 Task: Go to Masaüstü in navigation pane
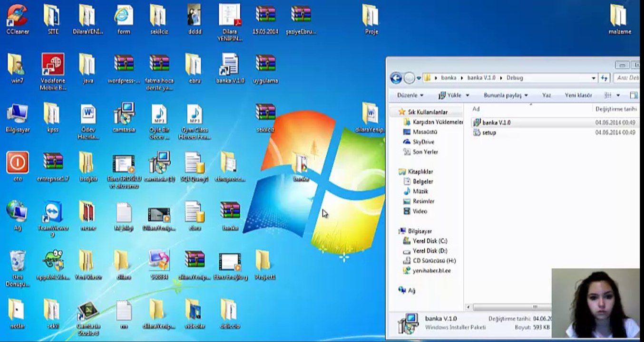tap(424, 132)
